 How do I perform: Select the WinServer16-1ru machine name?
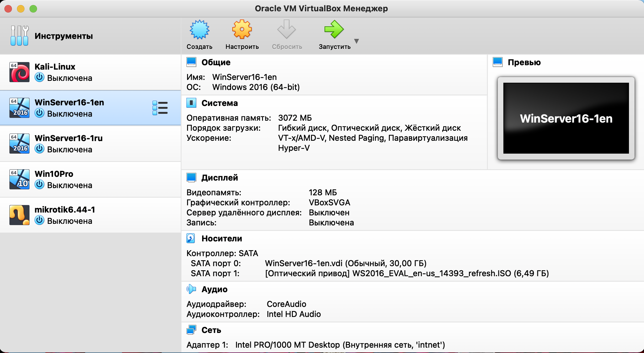tap(69, 138)
